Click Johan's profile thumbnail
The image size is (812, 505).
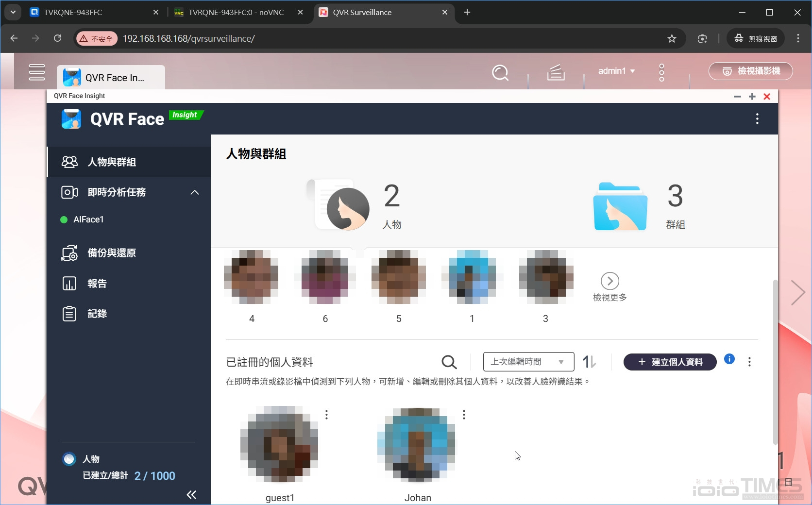point(417,443)
